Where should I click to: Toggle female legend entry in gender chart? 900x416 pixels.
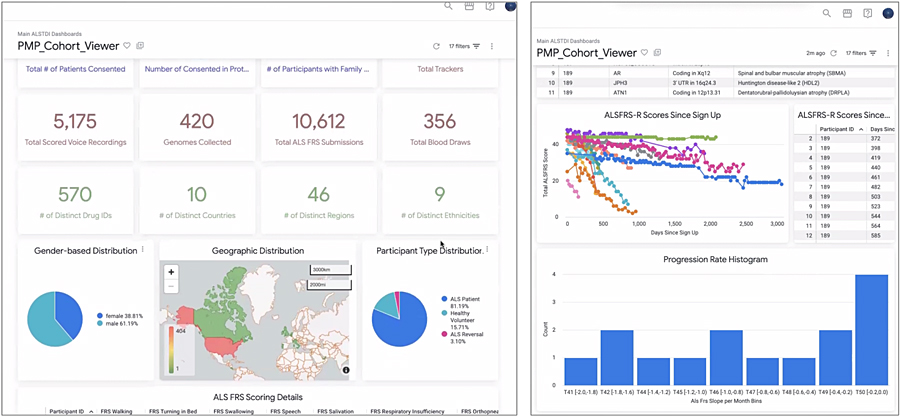point(120,316)
